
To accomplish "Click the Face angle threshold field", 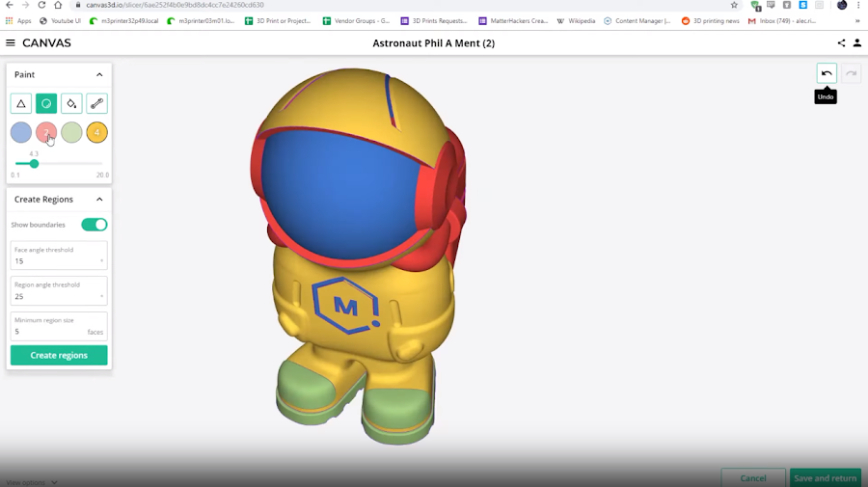I will [x=59, y=256].
